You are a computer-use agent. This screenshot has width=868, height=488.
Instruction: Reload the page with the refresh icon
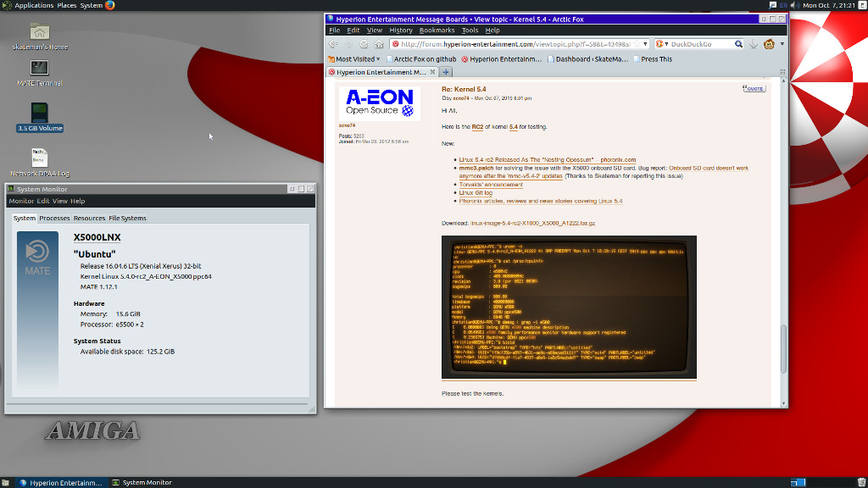click(x=364, y=44)
